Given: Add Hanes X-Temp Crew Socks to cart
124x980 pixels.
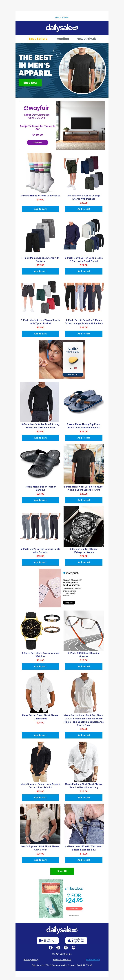Looking at the screenshot, I should [40, 209].
